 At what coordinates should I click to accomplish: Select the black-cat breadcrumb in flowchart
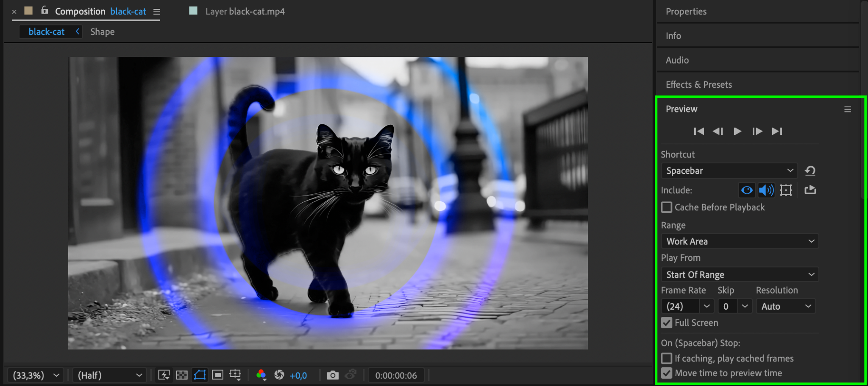tap(47, 32)
